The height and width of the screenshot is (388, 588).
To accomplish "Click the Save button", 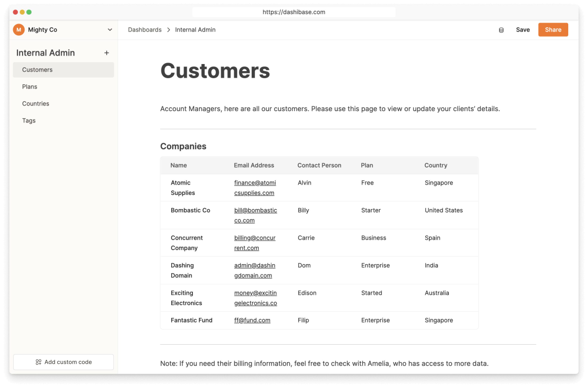I will [x=523, y=29].
